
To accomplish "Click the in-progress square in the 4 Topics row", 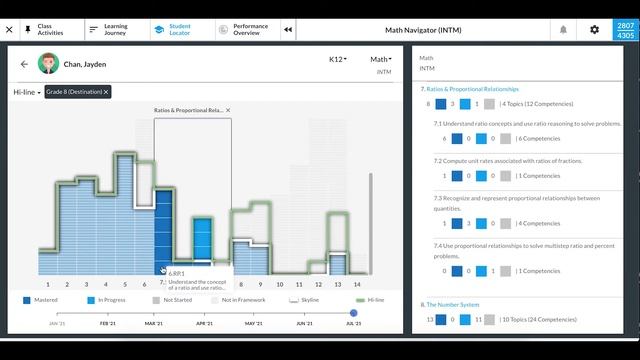I will tap(465, 104).
